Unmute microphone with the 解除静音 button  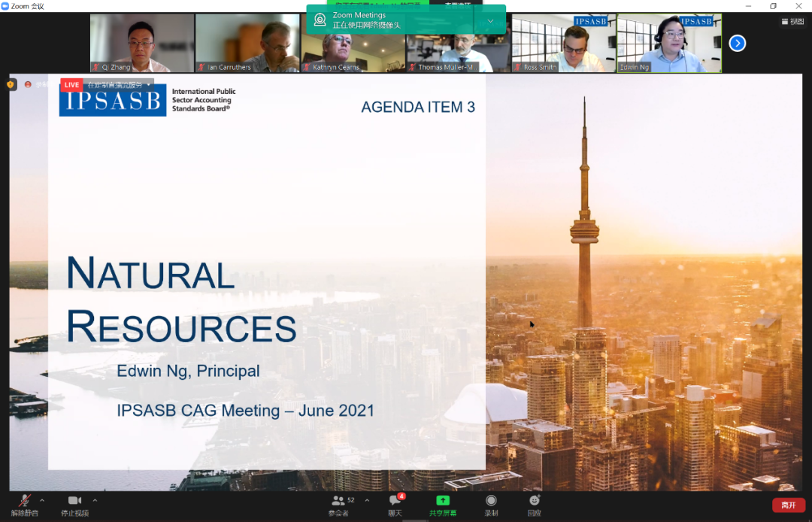click(x=24, y=505)
